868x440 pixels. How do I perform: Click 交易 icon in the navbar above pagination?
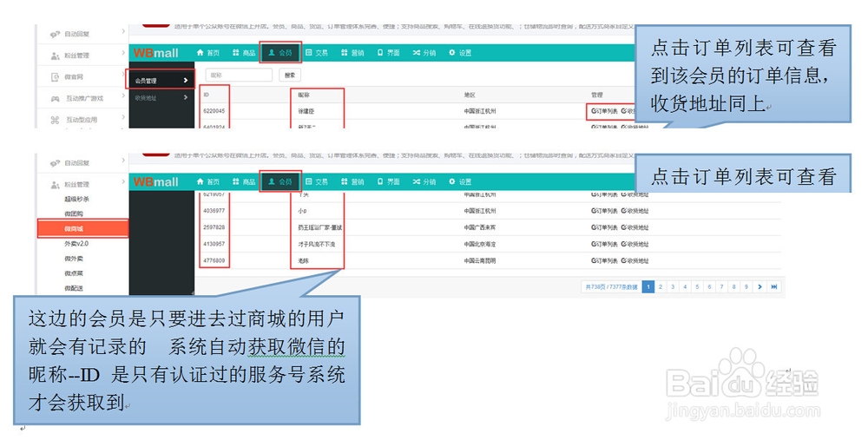(309, 181)
